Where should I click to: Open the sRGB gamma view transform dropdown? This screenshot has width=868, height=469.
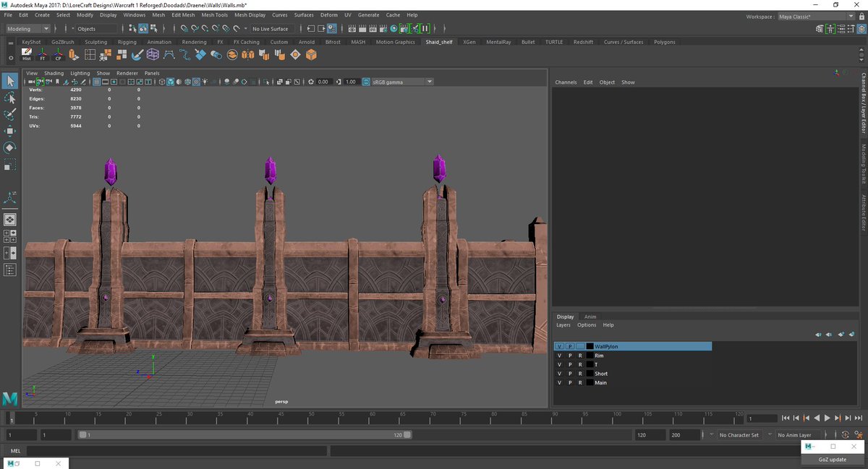[x=429, y=82]
